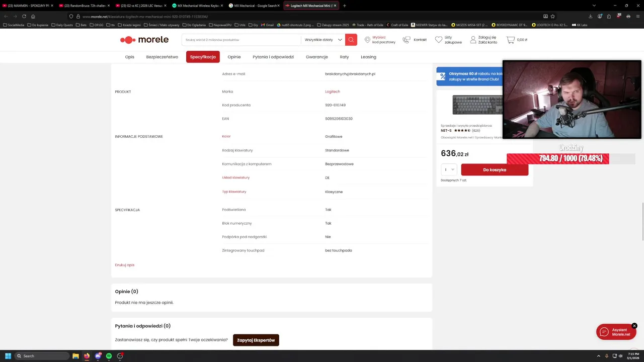Add product with Do koszyka button
Viewport: 644px width, 362px height.
(495, 169)
